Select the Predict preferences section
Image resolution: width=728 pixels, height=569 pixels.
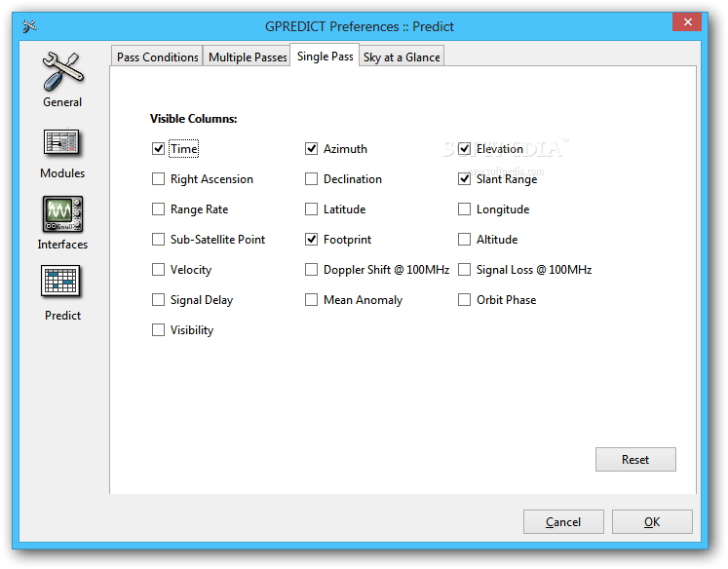pyautogui.click(x=62, y=293)
